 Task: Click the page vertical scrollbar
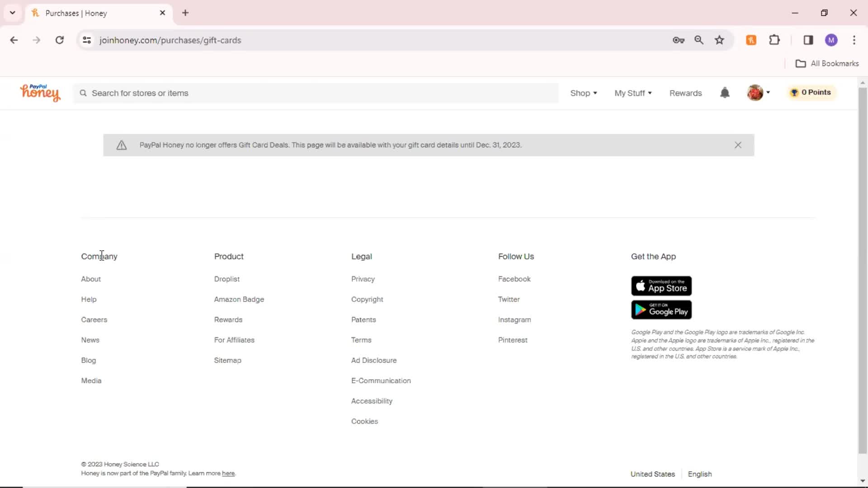[x=863, y=271]
